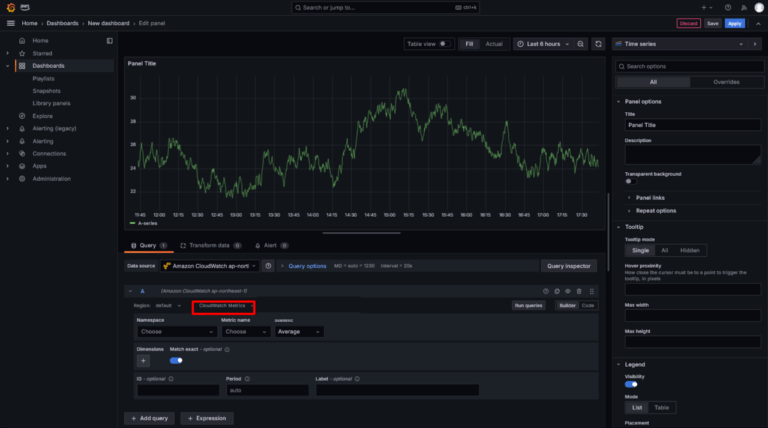768x428 pixels.
Task: Dock the sidebar menu icon
Action: tap(109, 41)
